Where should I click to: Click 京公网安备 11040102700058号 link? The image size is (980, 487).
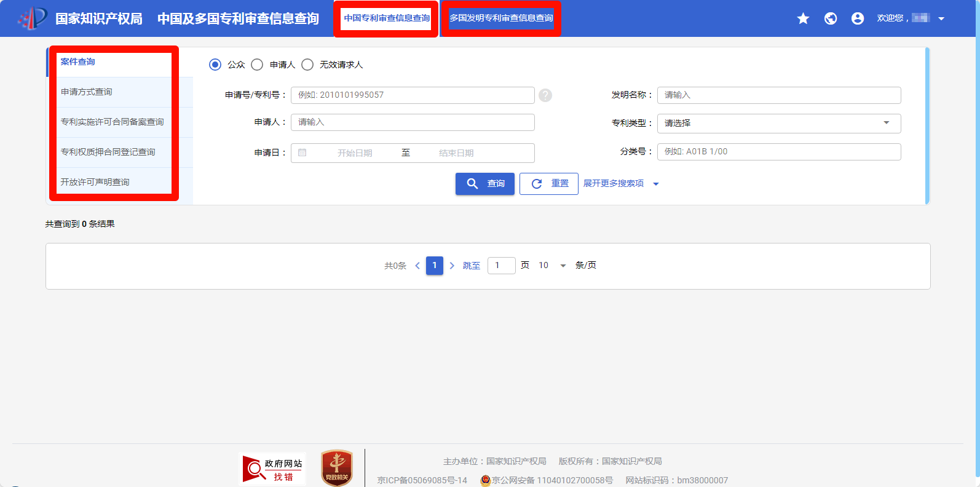(x=552, y=480)
